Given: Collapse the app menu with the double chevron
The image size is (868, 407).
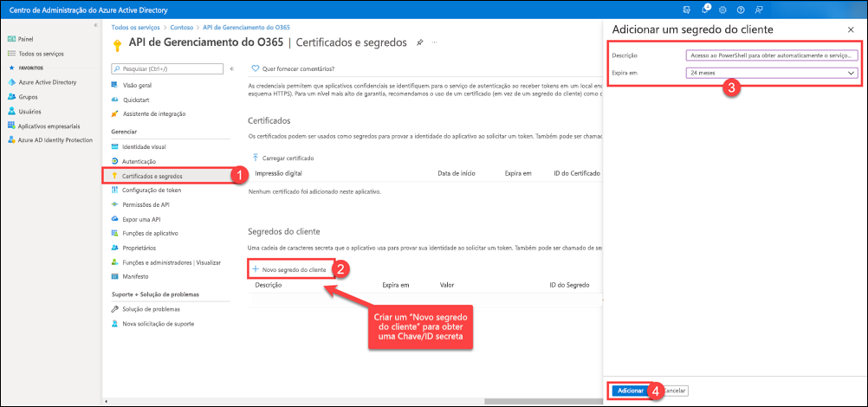Looking at the screenshot, I should click(x=232, y=68).
